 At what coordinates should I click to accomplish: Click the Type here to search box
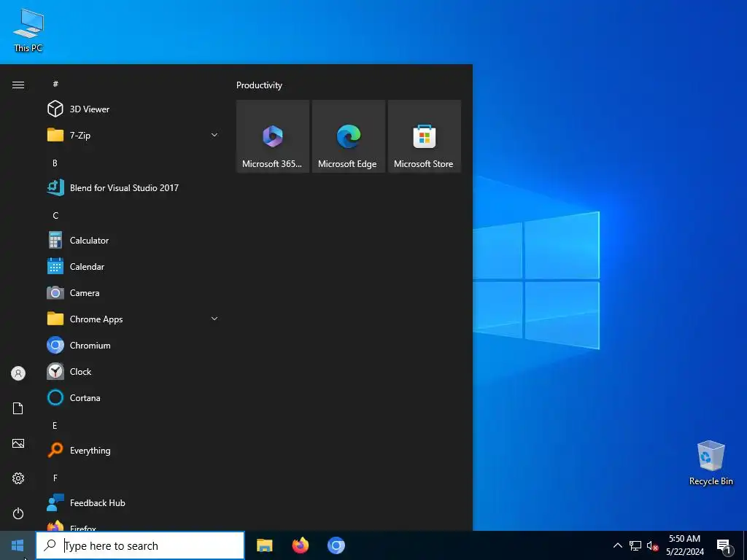(x=140, y=545)
